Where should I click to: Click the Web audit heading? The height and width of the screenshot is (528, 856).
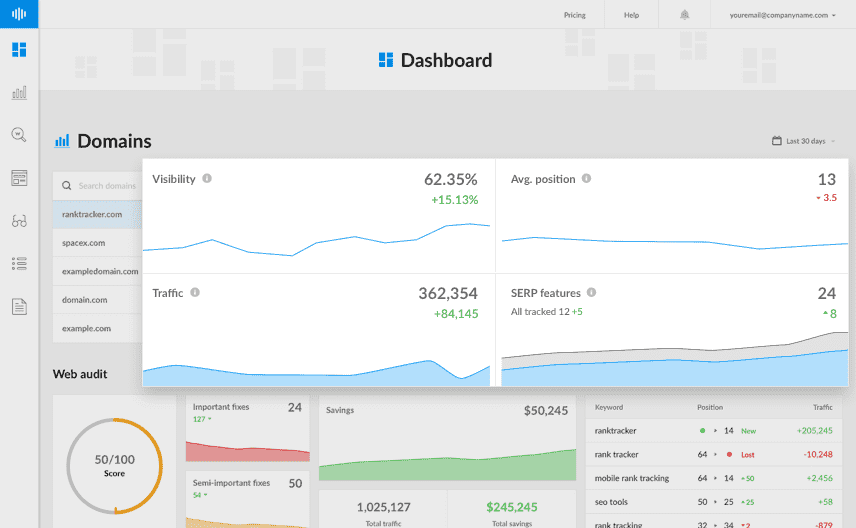[x=80, y=374]
